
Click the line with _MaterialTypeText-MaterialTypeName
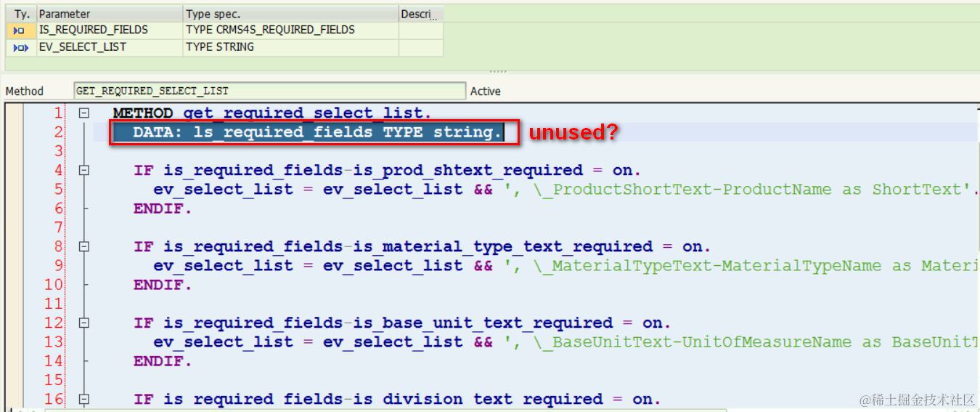(566, 265)
